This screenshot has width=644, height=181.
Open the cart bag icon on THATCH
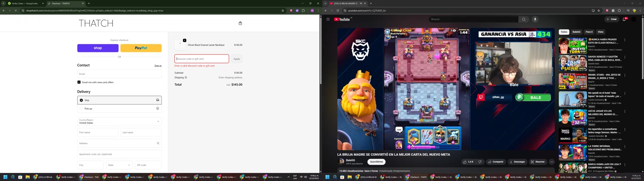(x=240, y=23)
